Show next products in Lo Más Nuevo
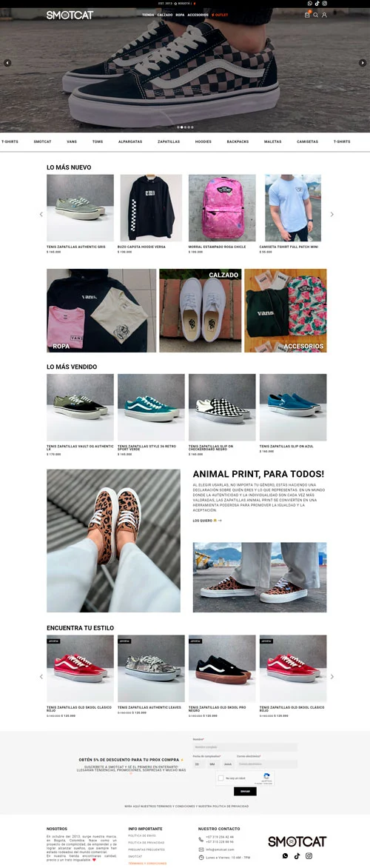 pos(332,214)
